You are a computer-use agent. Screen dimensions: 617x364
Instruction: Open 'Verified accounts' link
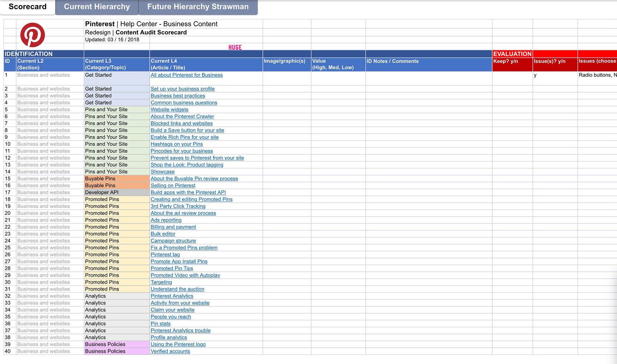pos(170,351)
